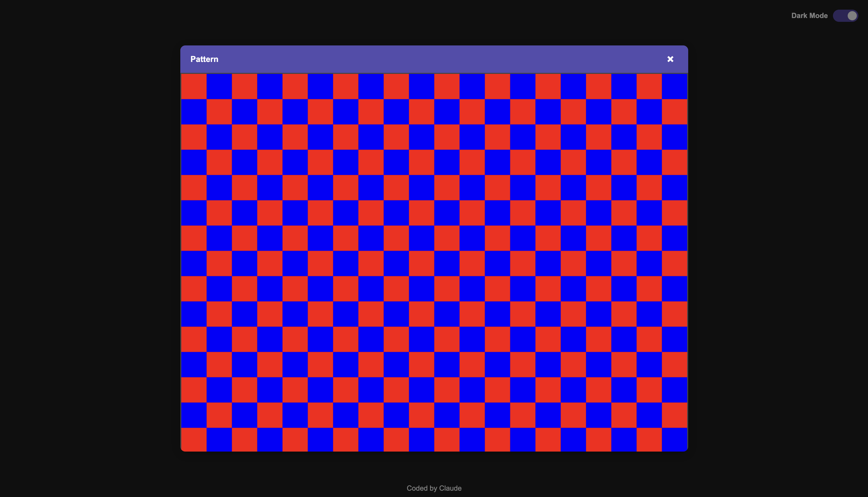
Task: Click second-to-last square in bottom row
Action: (649, 439)
